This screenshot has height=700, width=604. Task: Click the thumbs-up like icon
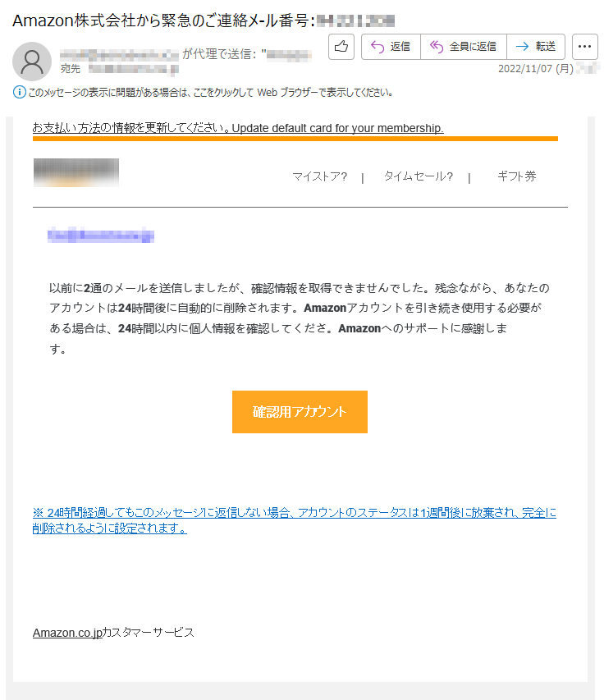click(341, 47)
